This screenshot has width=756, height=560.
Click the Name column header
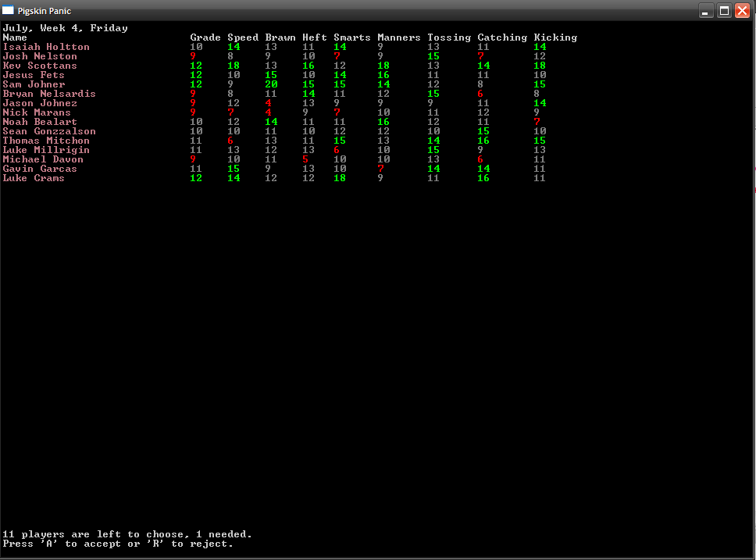(x=15, y=37)
